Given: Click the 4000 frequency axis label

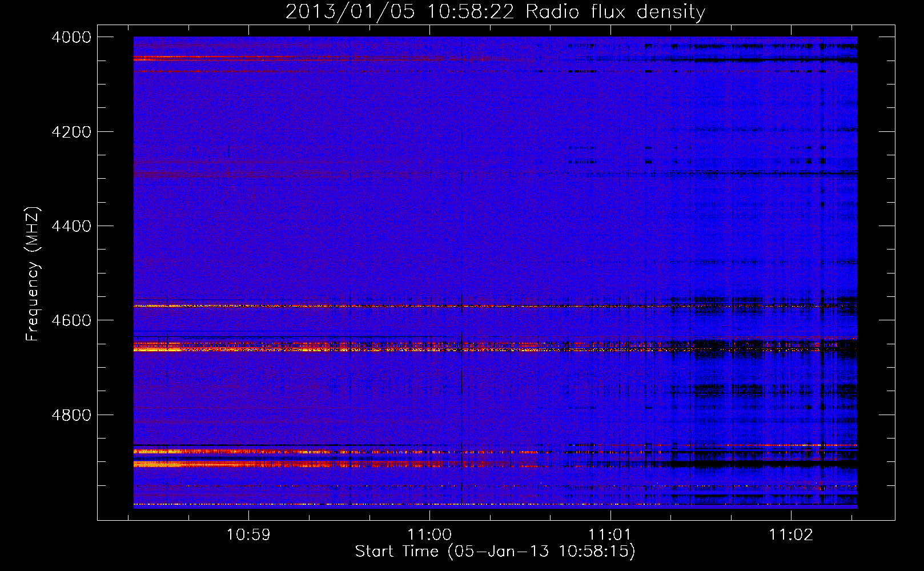Looking at the screenshot, I should coord(71,37).
